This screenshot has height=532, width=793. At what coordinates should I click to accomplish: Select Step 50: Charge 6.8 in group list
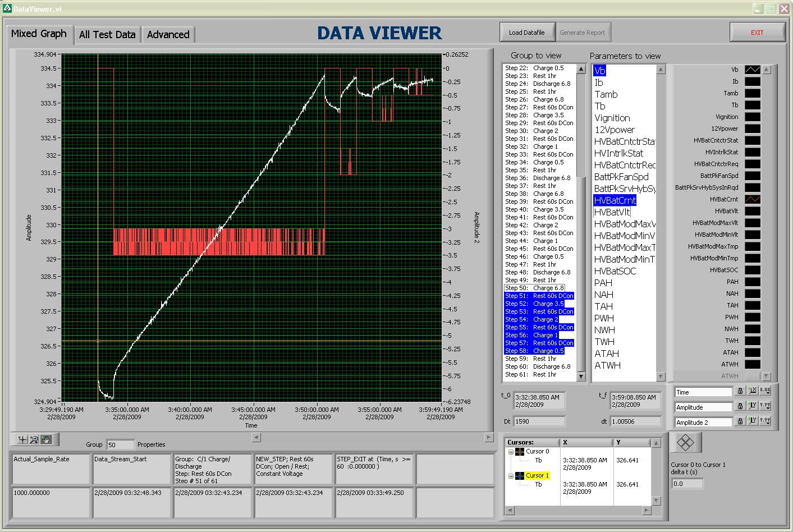535,288
